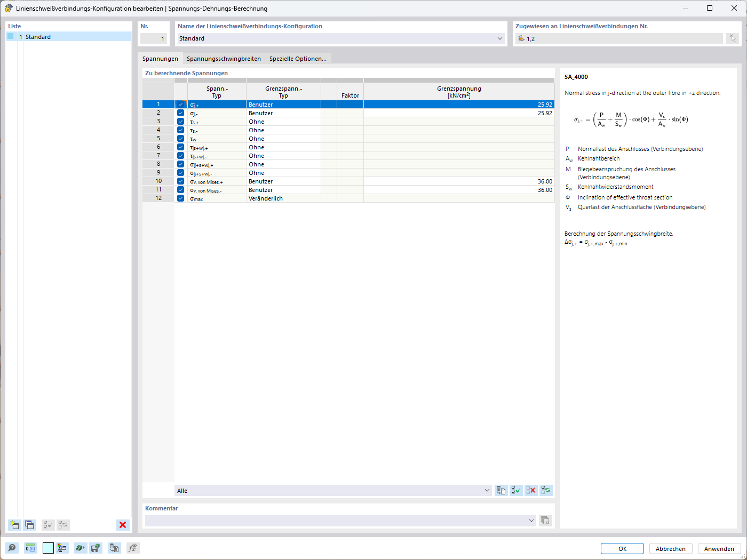Click the Anwenden button

719,549
